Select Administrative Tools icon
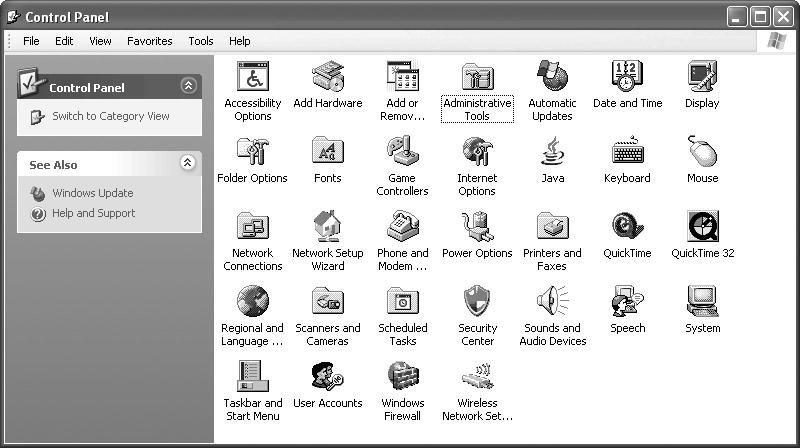Screen dimensions: 800x448 (477, 77)
